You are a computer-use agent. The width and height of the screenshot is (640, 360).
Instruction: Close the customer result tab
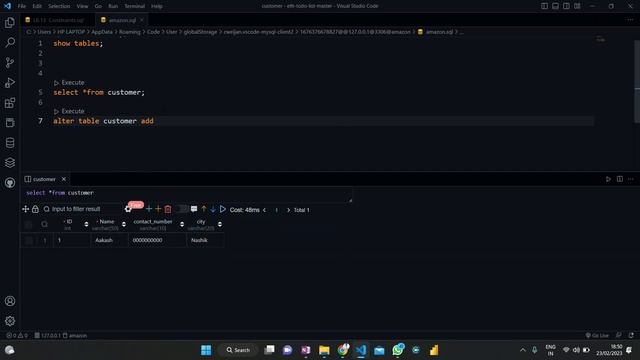[x=64, y=179]
